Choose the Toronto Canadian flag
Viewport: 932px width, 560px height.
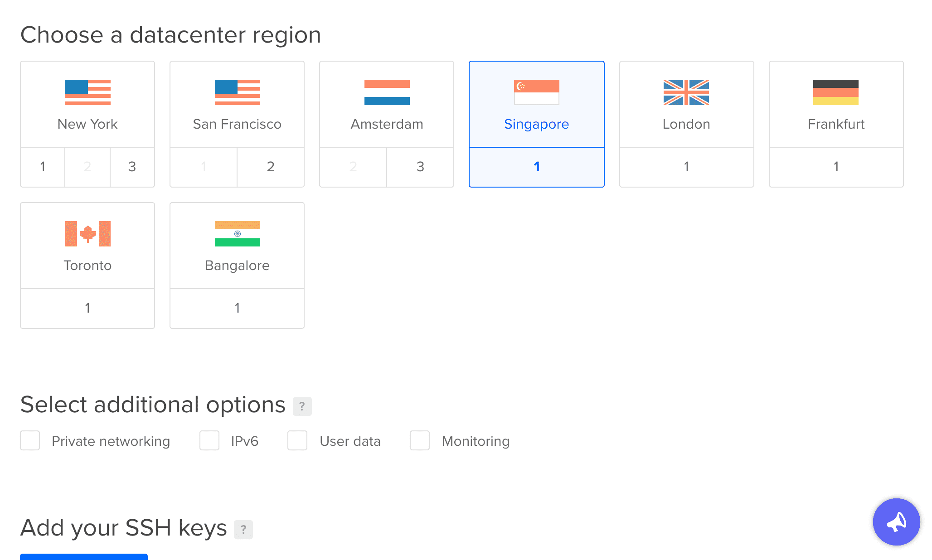[x=87, y=234]
